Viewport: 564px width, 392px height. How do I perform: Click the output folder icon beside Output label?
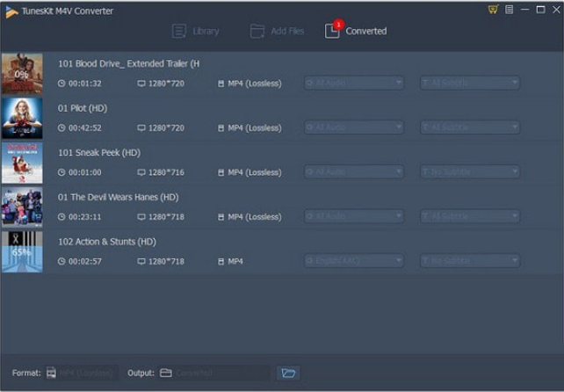[x=165, y=373]
